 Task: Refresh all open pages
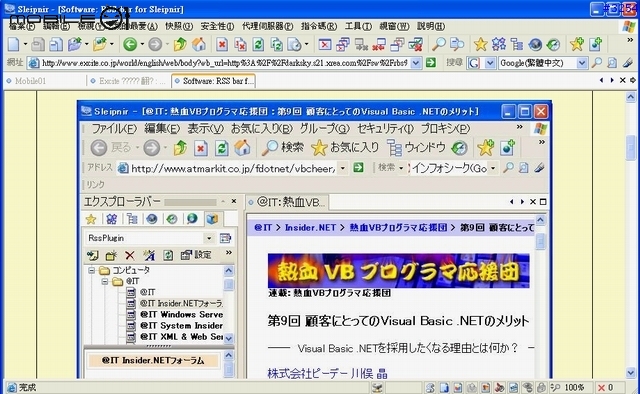pos(277,44)
